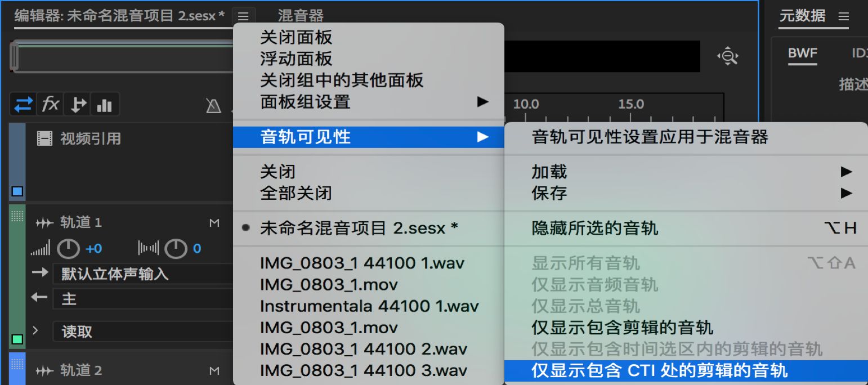Toggle the metronome icon on the toolbar
Screen dimensions: 868x385
(214, 104)
